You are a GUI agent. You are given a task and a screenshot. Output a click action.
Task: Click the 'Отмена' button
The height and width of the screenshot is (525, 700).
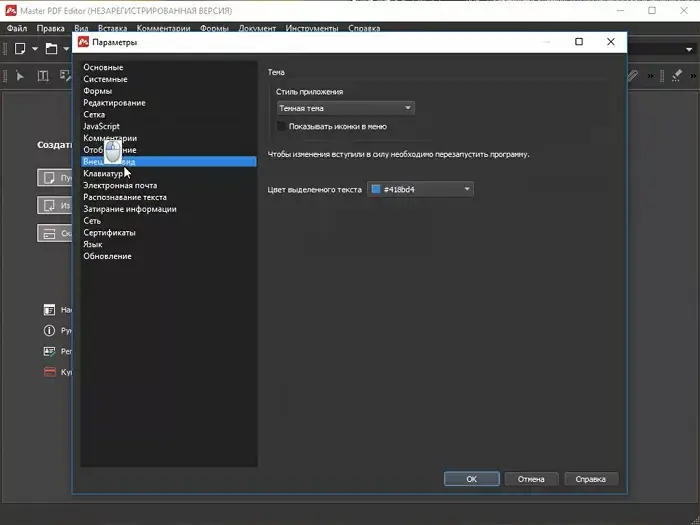[x=531, y=479]
